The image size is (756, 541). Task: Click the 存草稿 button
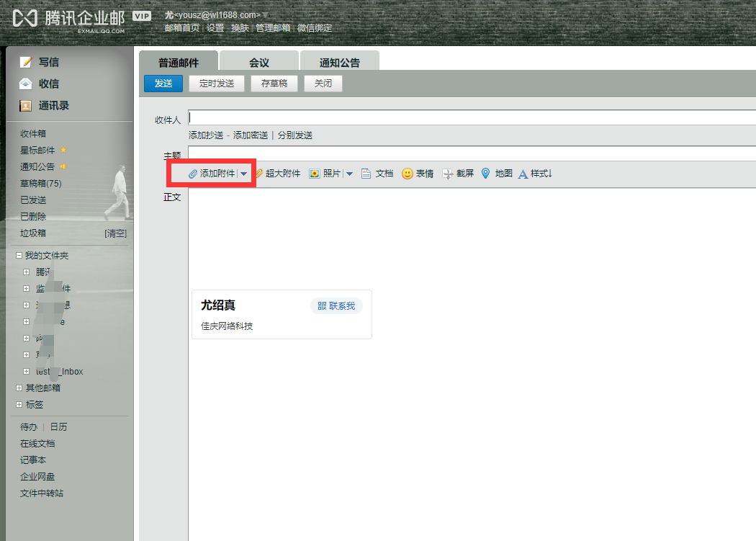coord(274,84)
